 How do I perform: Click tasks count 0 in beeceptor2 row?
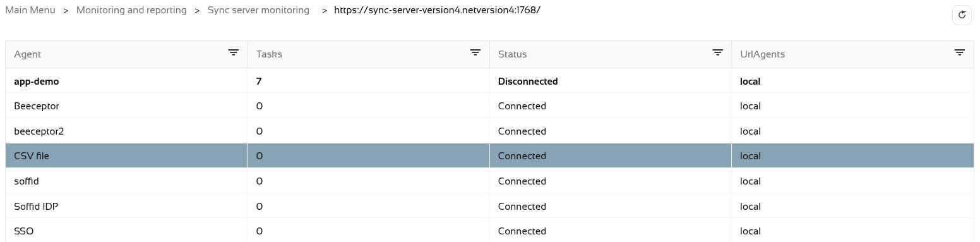pos(260,131)
